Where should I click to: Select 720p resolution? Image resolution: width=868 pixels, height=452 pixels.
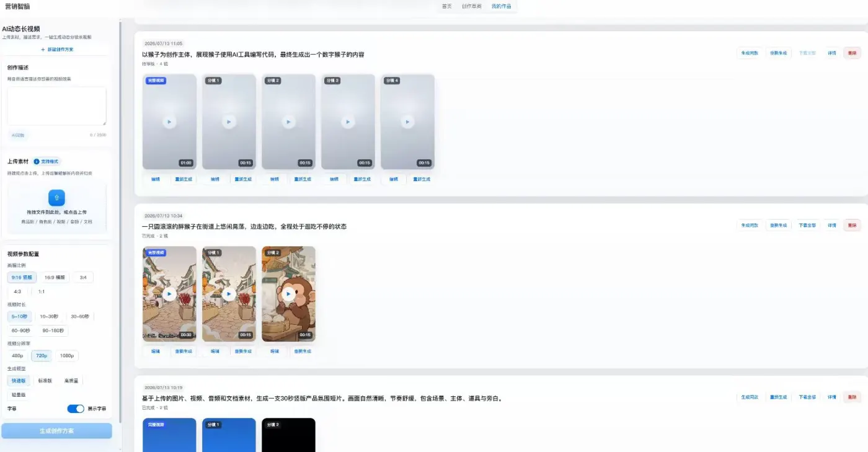42,356
